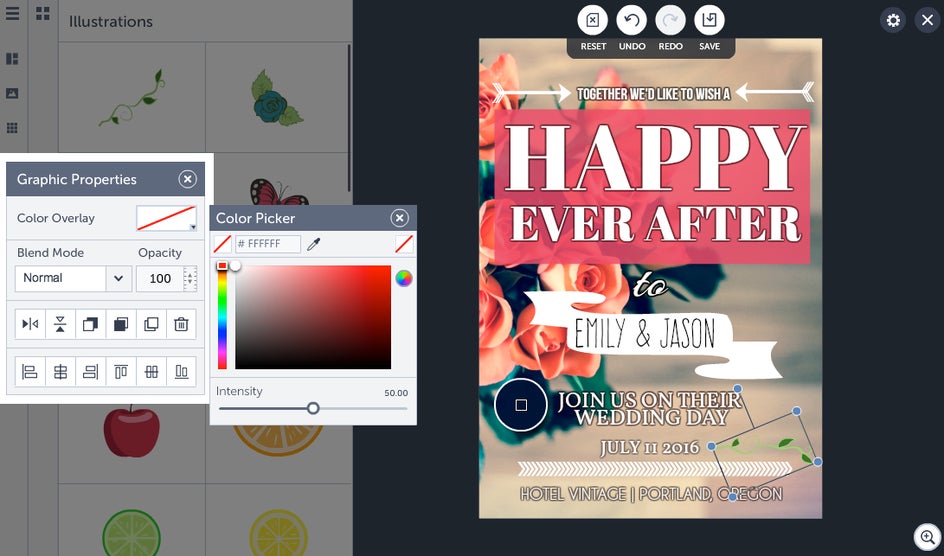Click the Reset button

click(x=592, y=20)
